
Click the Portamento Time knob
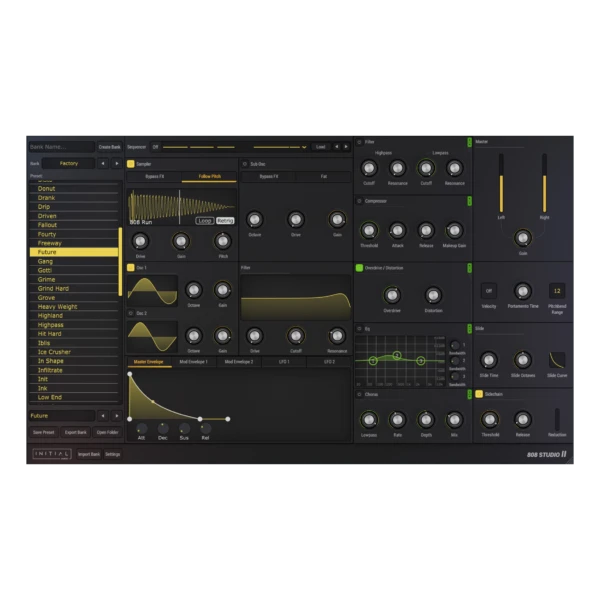pos(522,291)
